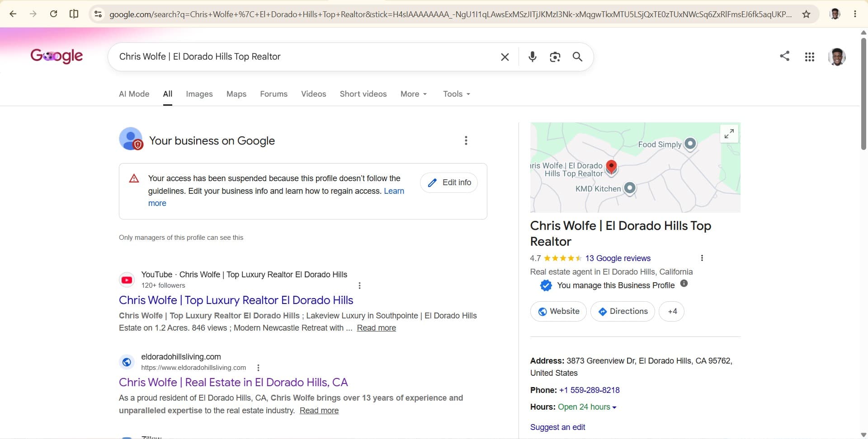Call phone number +1 559-289-8218
This screenshot has width=868, height=439.
point(590,390)
